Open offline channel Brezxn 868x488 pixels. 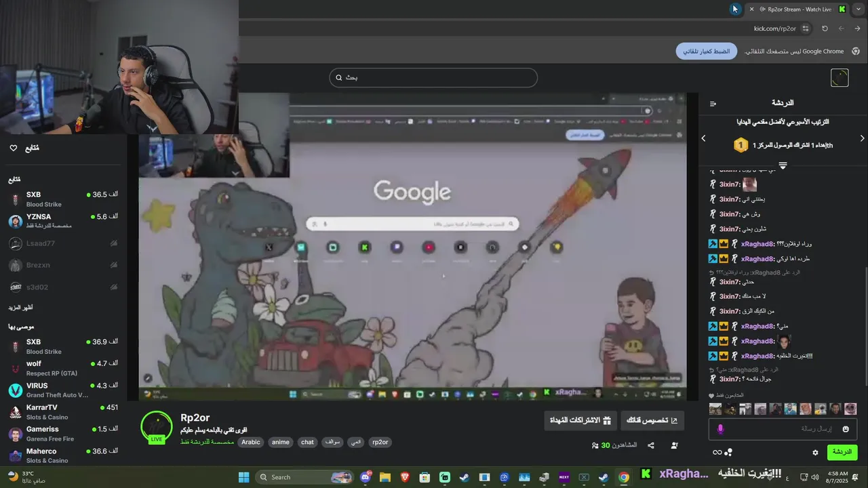pos(64,265)
